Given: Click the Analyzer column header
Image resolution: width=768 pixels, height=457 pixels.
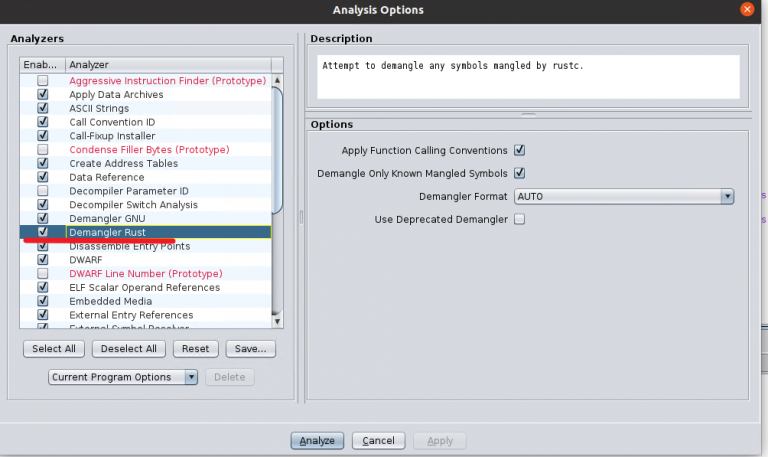Looking at the screenshot, I should (x=168, y=64).
